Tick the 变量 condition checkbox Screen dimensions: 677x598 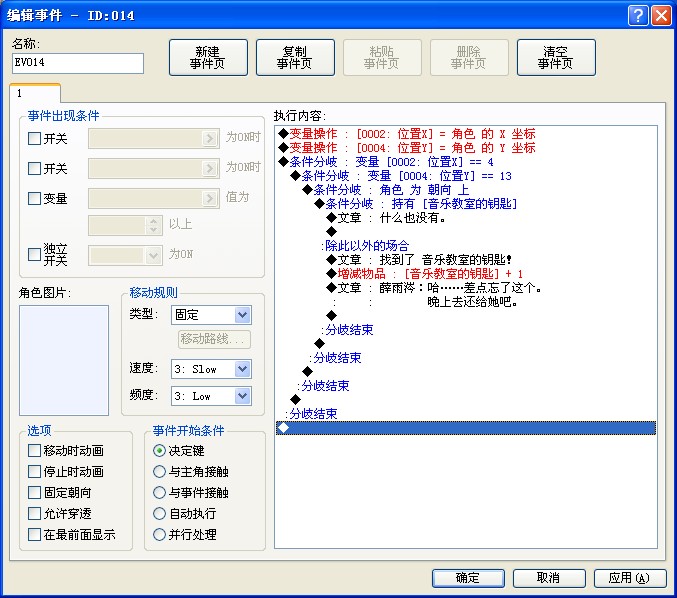tap(34, 199)
